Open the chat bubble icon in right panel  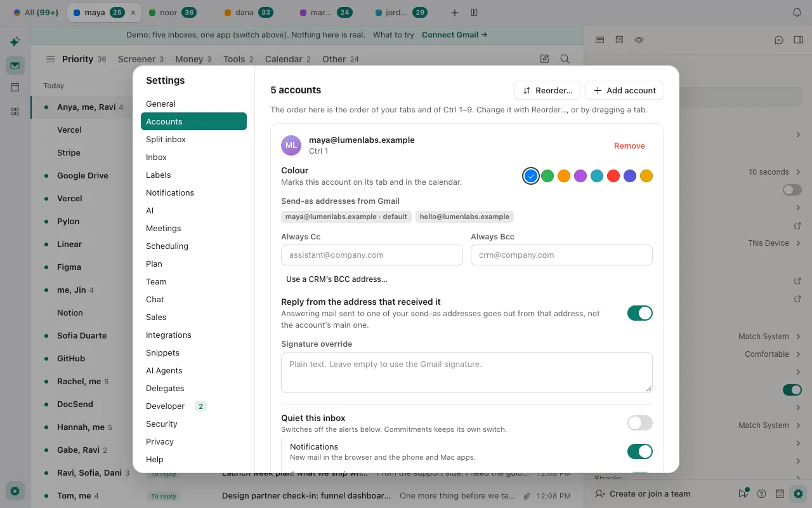click(779, 40)
